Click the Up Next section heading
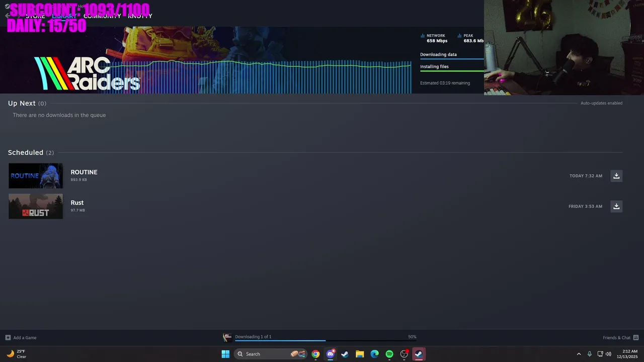 27,103
